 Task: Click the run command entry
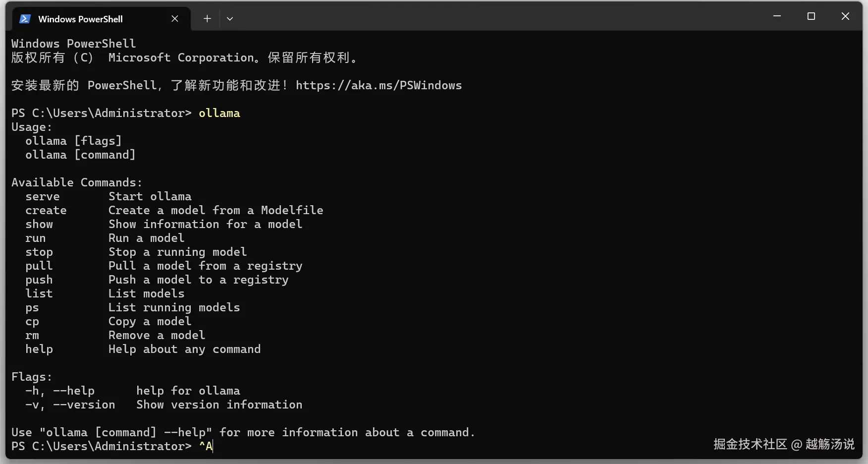click(x=36, y=238)
